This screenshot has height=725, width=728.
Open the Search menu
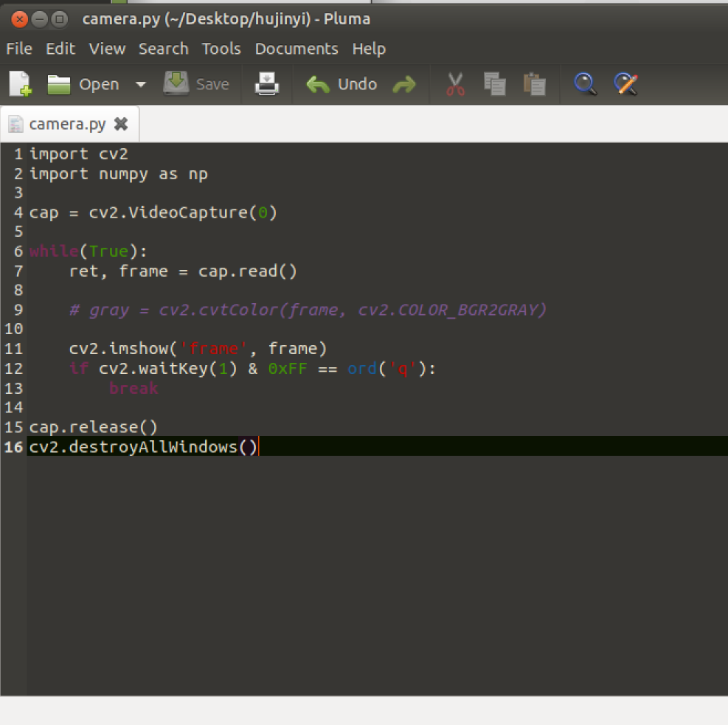pyautogui.click(x=164, y=49)
